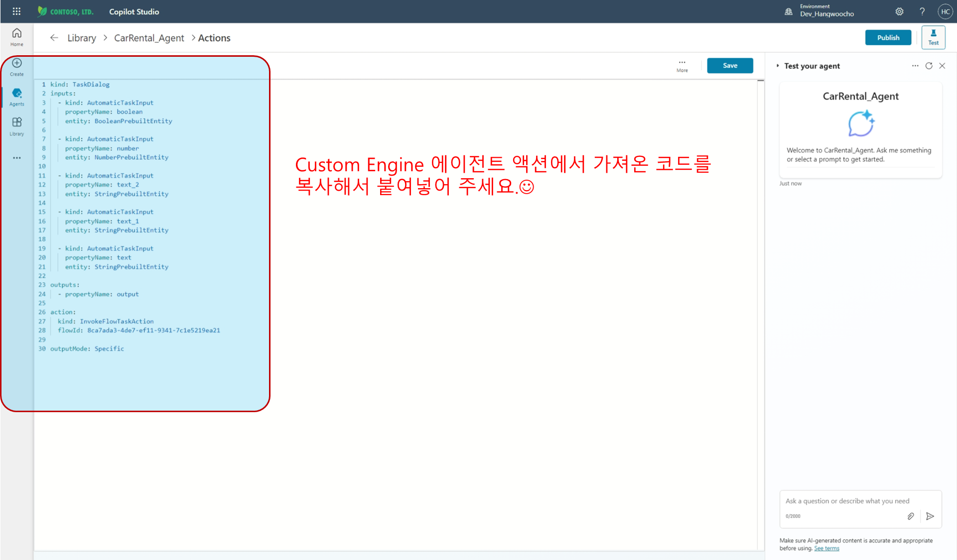Click the Contoso, Ltd. logo
Viewport: 957px width, 560px height.
66,11
